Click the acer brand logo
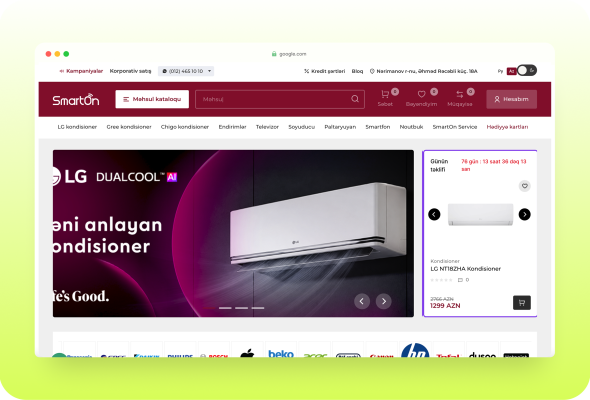Image resolution: width=590 pixels, height=400 pixels. click(x=315, y=355)
